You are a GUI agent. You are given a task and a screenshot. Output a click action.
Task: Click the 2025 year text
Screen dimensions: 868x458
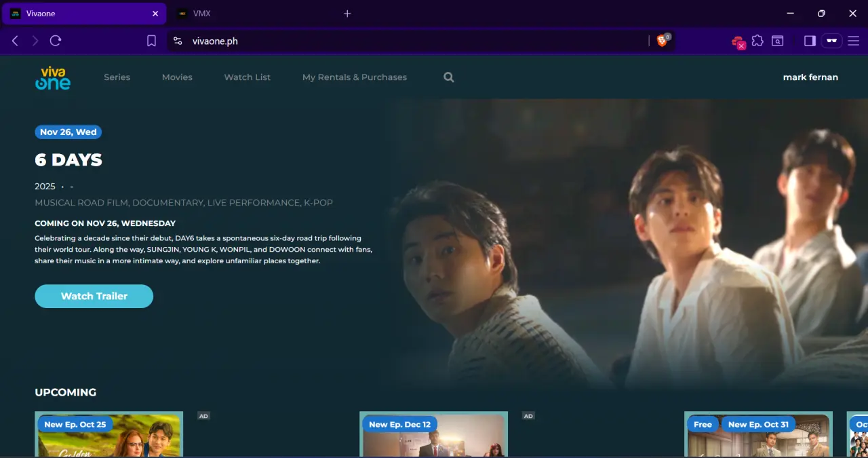[45, 187]
